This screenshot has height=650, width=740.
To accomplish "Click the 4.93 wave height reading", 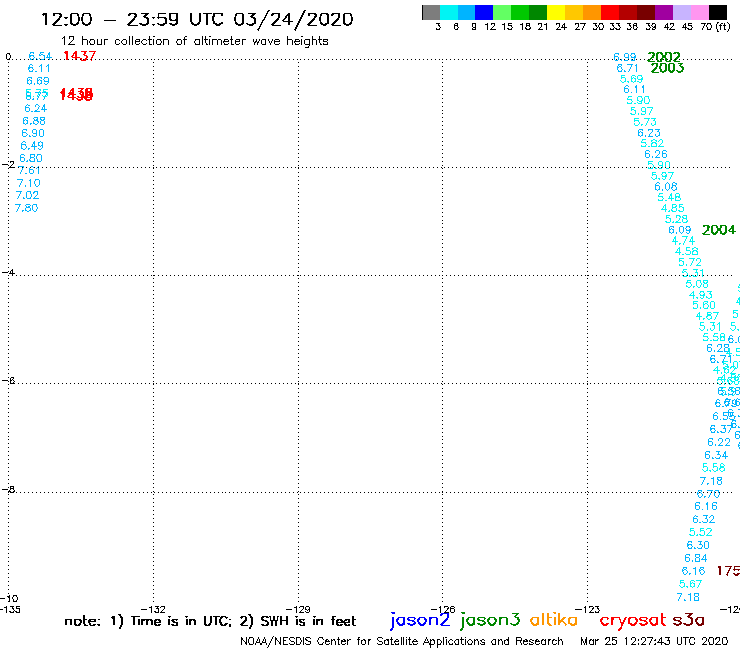I will pos(701,295).
